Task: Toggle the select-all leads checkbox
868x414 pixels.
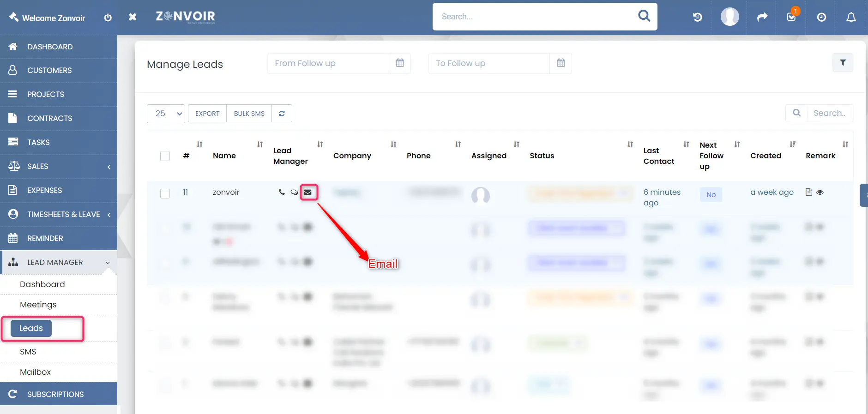Action: [165, 156]
